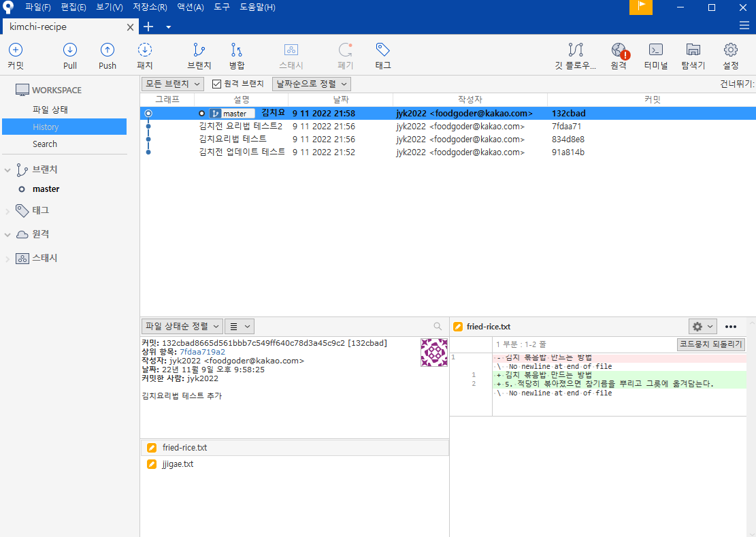Viewport: 756px width, 537px height.
Task: Click the Author (작성자) column header
Action: pyautogui.click(x=470, y=99)
